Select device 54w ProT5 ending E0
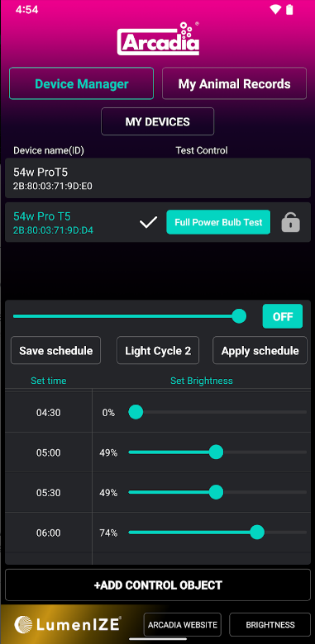Image resolution: width=315 pixels, height=644 pixels. coord(158,178)
